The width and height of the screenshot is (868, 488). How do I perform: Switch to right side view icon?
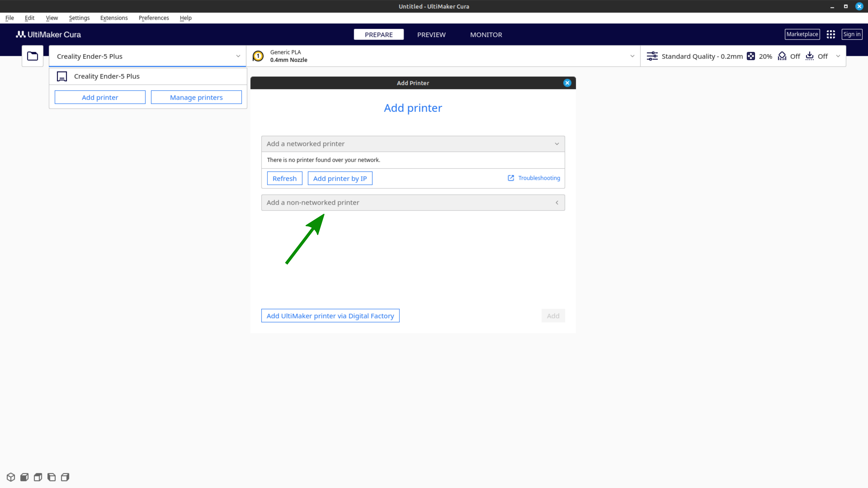pos(65,477)
